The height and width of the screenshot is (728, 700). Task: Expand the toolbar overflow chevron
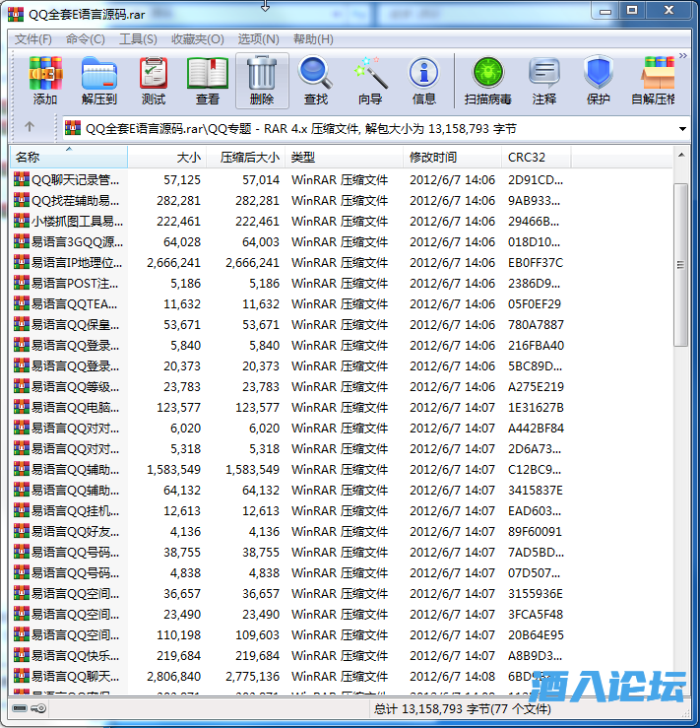(683, 56)
